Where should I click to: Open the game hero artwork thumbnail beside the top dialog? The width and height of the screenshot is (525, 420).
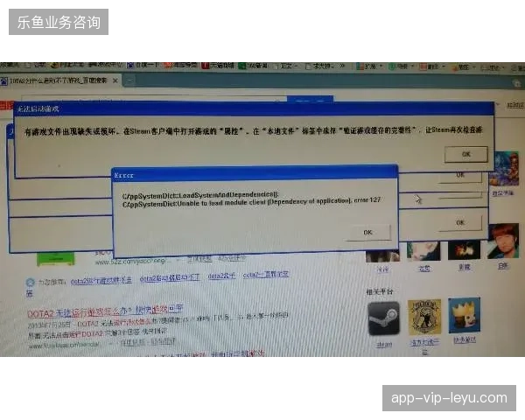(504, 169)
